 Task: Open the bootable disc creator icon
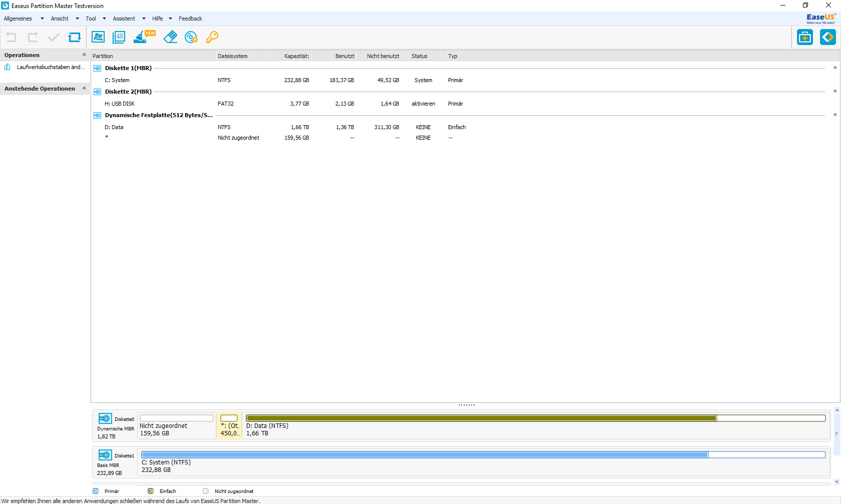(191, 37)
